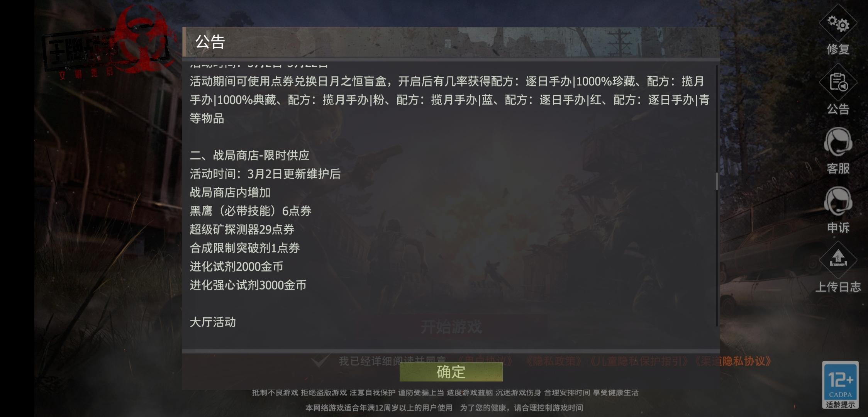Click the 适龄提示 age hint label
Image resolution: width=868 pixels, height=417 pixels.
point(840,405)
